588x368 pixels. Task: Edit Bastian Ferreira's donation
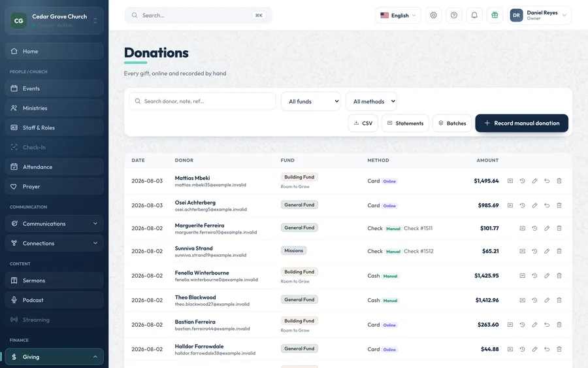[534, 324]
